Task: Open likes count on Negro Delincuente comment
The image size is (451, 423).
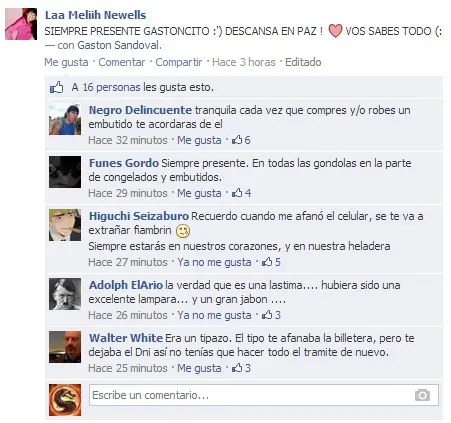Action: coord(241,140)
